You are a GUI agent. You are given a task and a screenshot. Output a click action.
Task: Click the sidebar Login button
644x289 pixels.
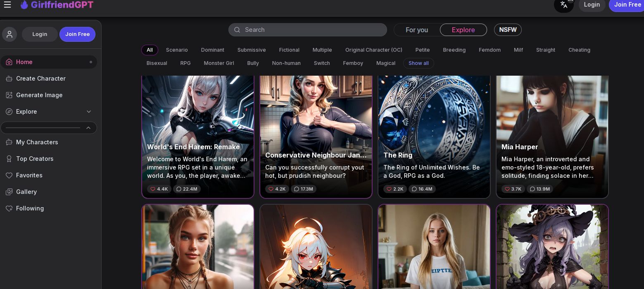40,34
